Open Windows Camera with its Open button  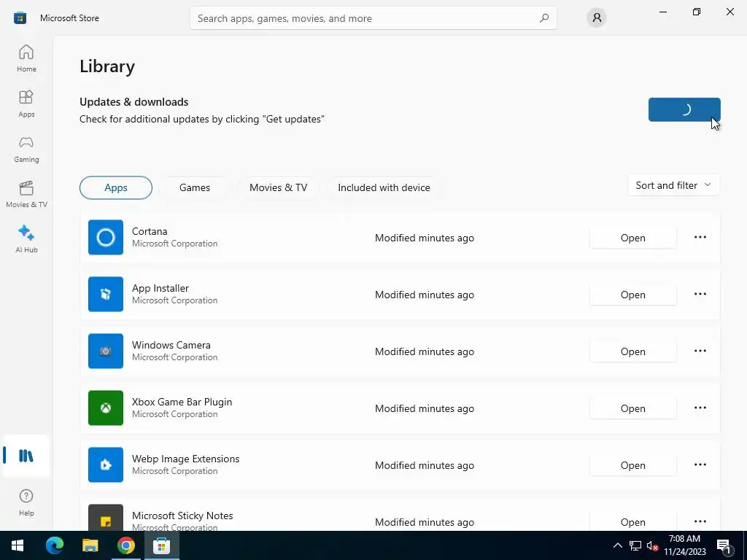pyautogui.click(x=632, y=351)
